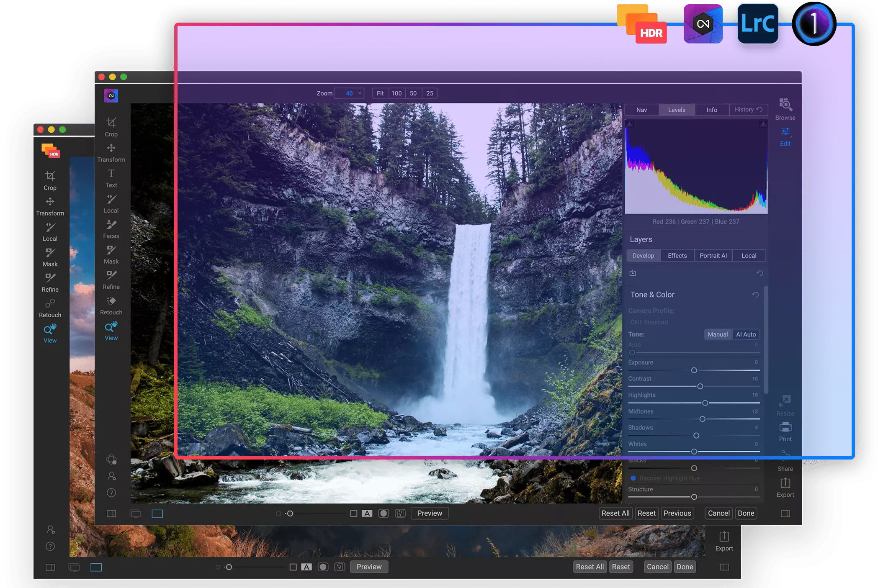Select View tool in the HDR window

point(50,334)
